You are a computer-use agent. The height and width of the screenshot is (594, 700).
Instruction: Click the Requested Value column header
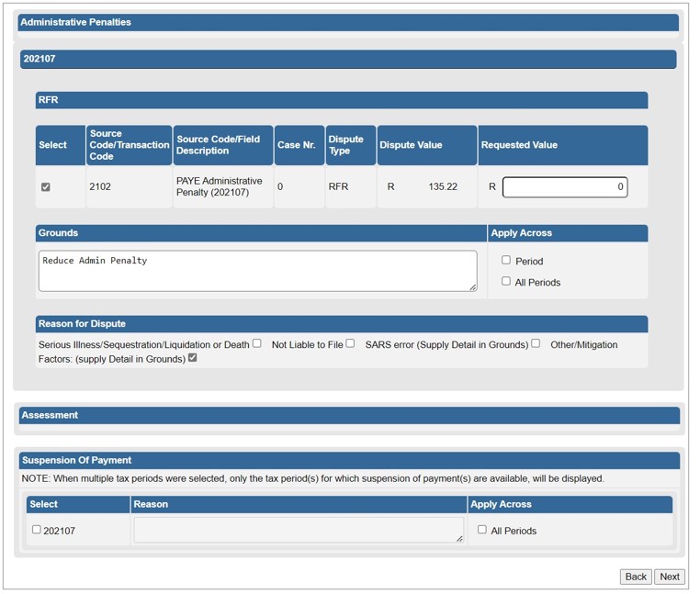point(563,145)
